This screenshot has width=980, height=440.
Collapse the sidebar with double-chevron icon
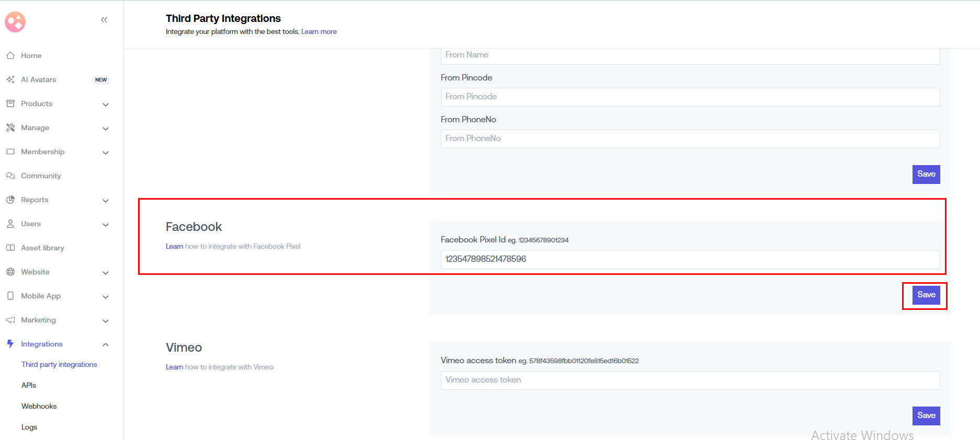click(104, 20)
